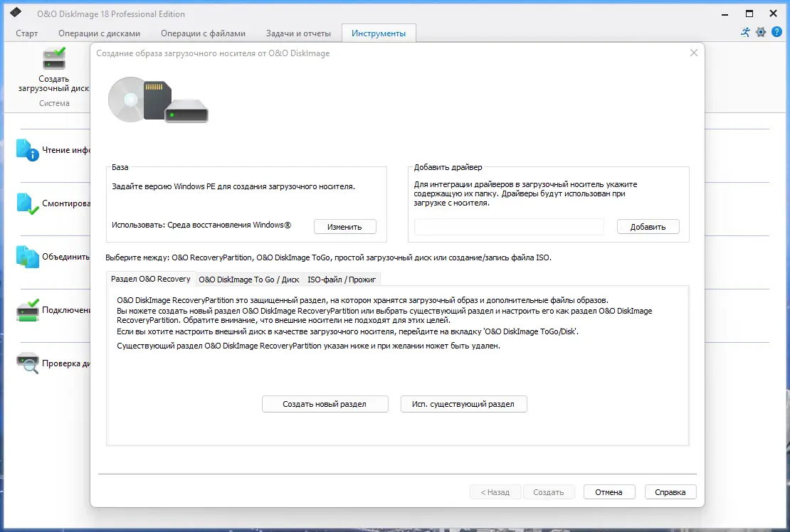
Task: Click the disabled Создать button
Action: pos(549,491)
